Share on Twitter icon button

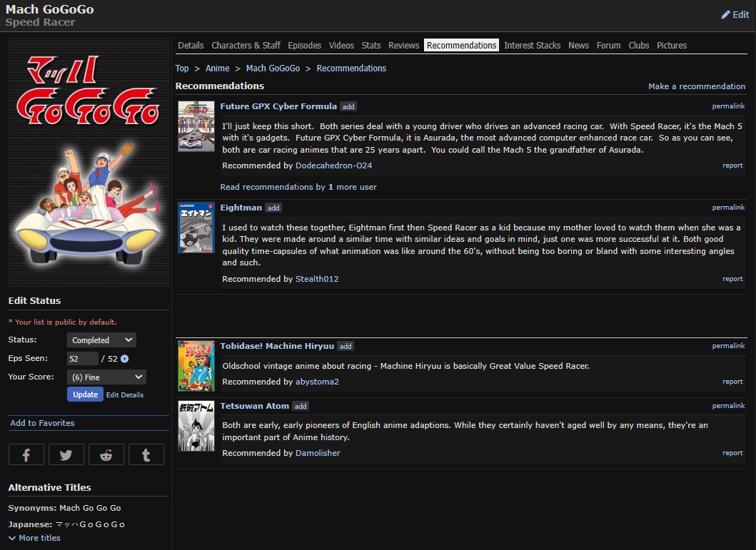tap(66, 454)
